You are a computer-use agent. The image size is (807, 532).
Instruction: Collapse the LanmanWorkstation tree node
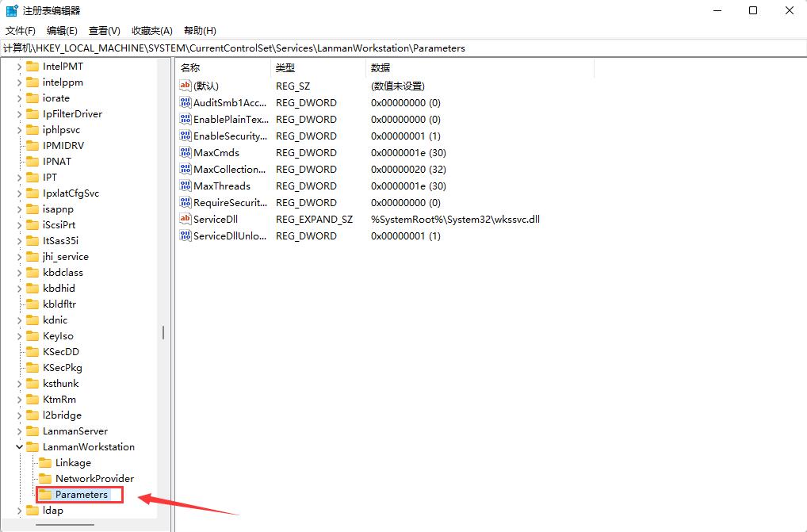pos(19,446)
